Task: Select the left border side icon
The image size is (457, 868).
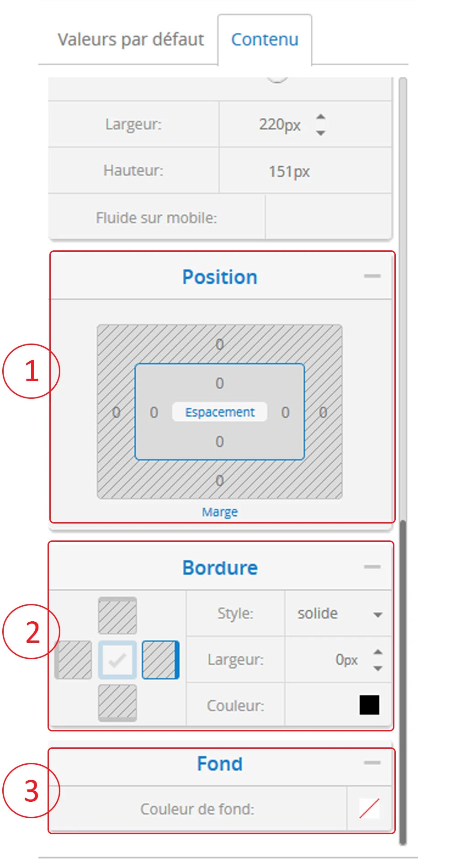Action: [x=73, y=660]
